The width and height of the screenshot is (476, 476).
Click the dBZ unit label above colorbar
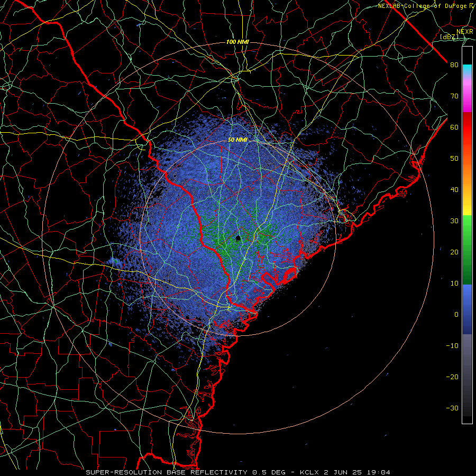click(x=449, y=37)
